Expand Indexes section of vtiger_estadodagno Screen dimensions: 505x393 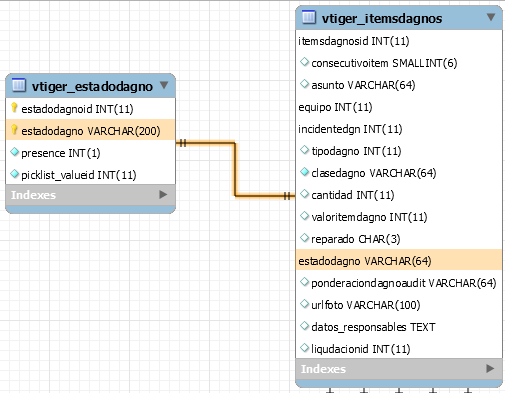(x=163, y=195)
